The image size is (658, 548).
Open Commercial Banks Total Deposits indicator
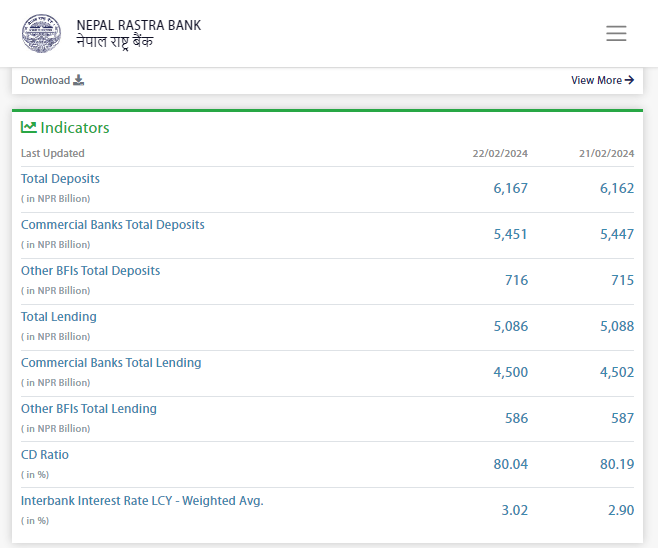[112, 225]
